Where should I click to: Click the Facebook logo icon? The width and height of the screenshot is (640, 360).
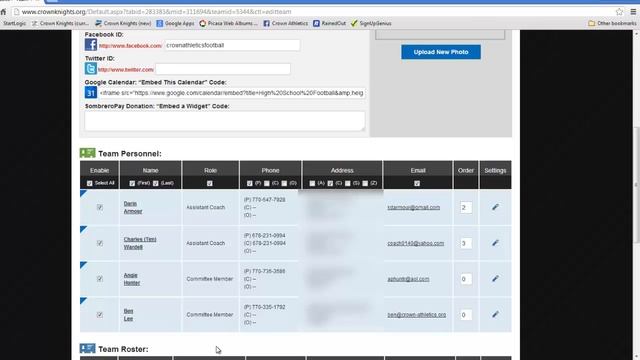click(91, 44)
